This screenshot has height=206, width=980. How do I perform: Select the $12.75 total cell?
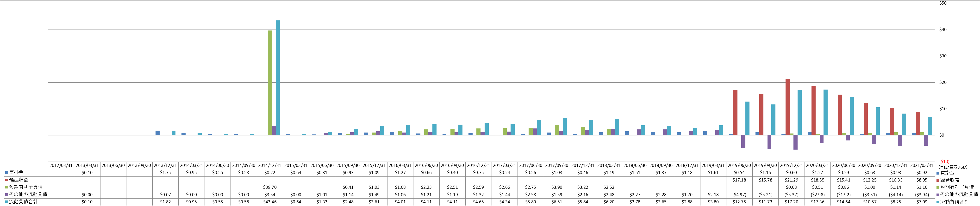(x=740, y=202)
